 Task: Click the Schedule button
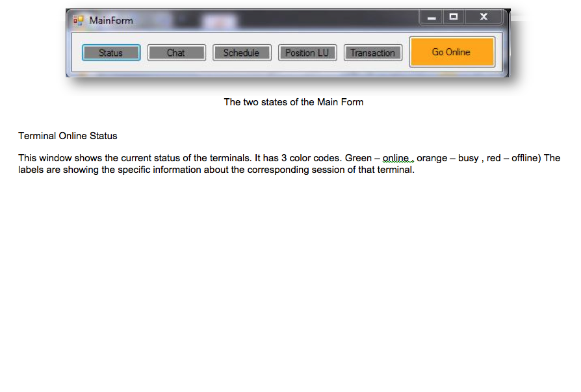241,53
